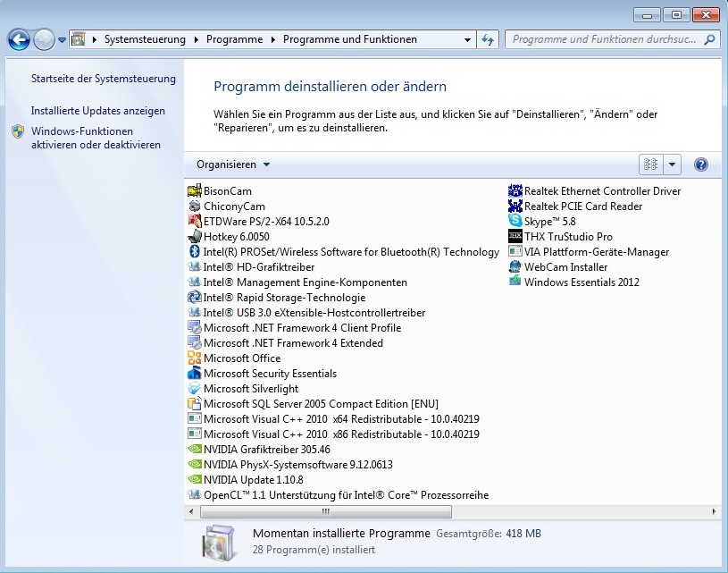The image size is (728, 573).
Task: Click Systemsteuerung in the breadcrumb
Action: coord(145,39)
